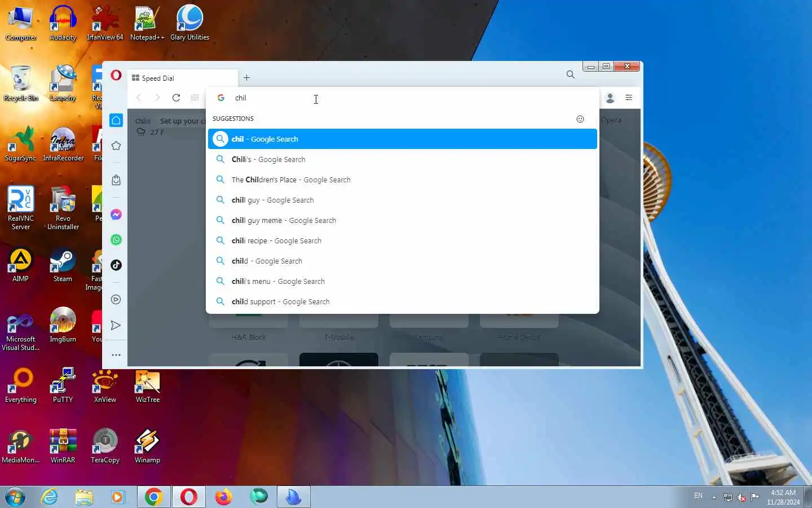Open ImgBurn desktop shortcut

[63, 325]
